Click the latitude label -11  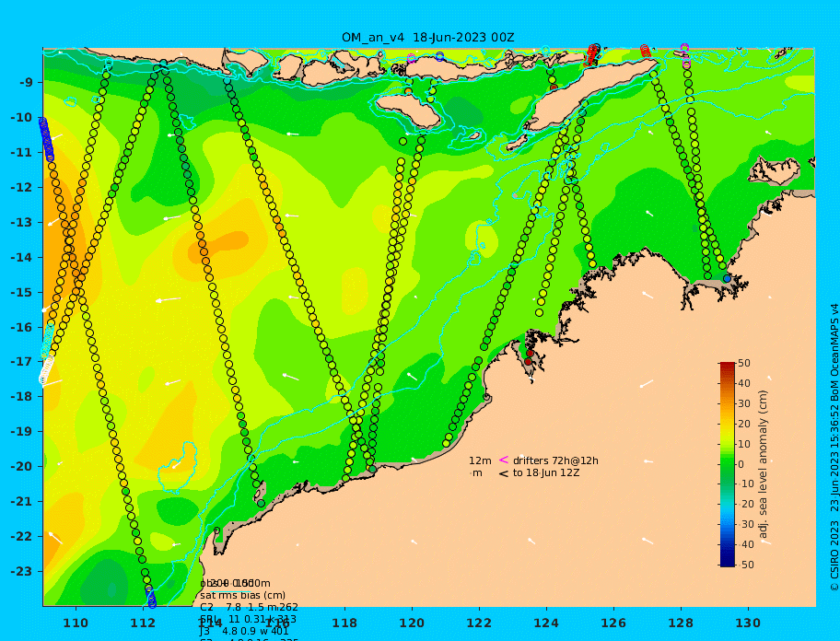(x=21, y=152)
